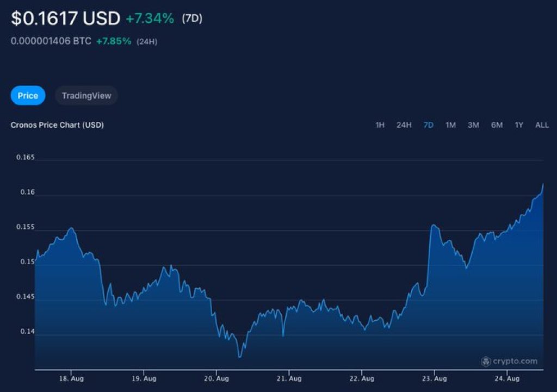
Task: Set chart range to 24H
Action: click(x=404, y=125)
